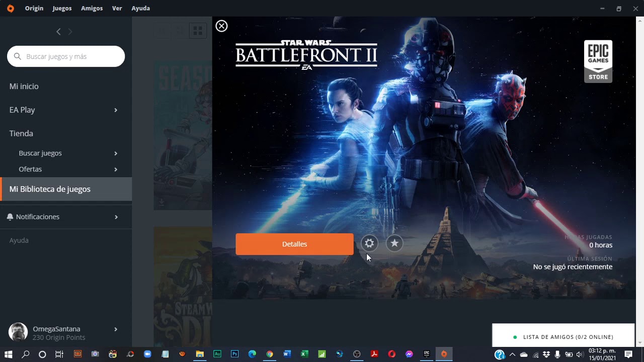Screen dimensions: 644x362
Task: Focus the Buscar juegos y más search field
Action: click(66, 56)
